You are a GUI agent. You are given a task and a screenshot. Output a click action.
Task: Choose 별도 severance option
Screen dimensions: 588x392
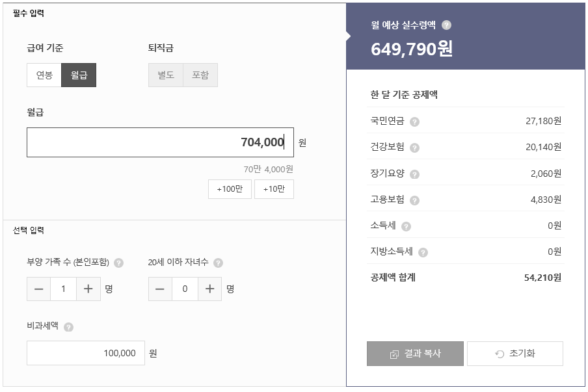tap(166, 75)
